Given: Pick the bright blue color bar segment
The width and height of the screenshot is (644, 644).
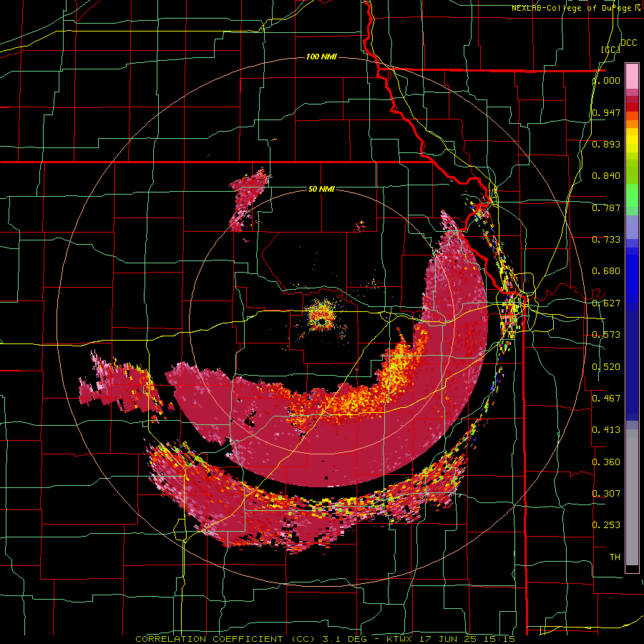Looking at the screenshot, I should coord(632,280).
